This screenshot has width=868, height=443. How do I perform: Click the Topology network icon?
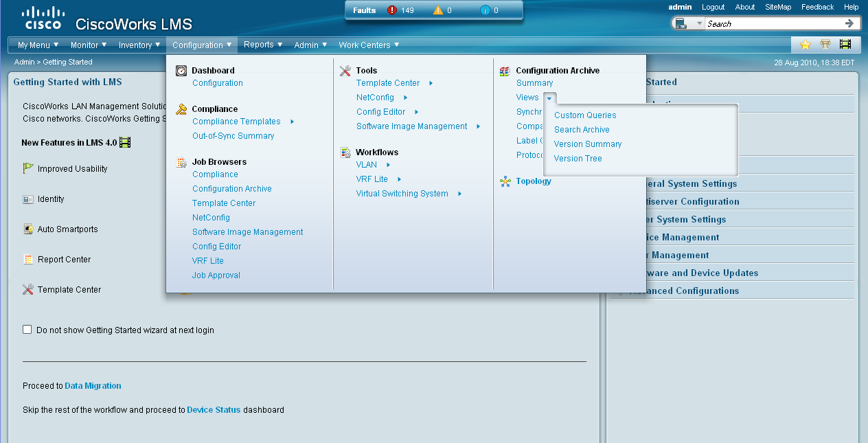[x=505, y=181]
